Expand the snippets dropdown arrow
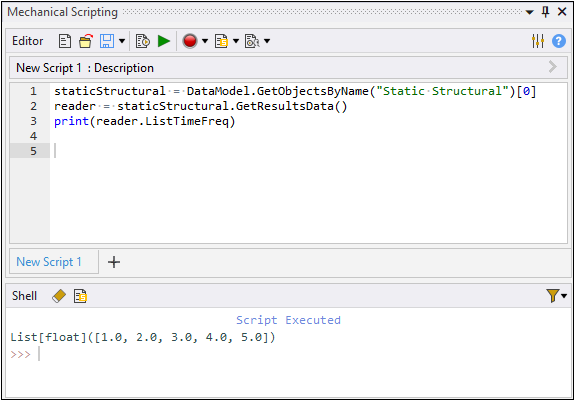Image resolution: width=575 pixels, height=401 pixels. 236,41
